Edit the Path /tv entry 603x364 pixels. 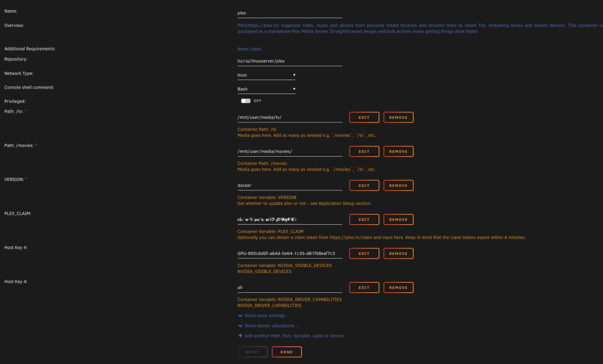pyautogui.click(x=364, y=118)
